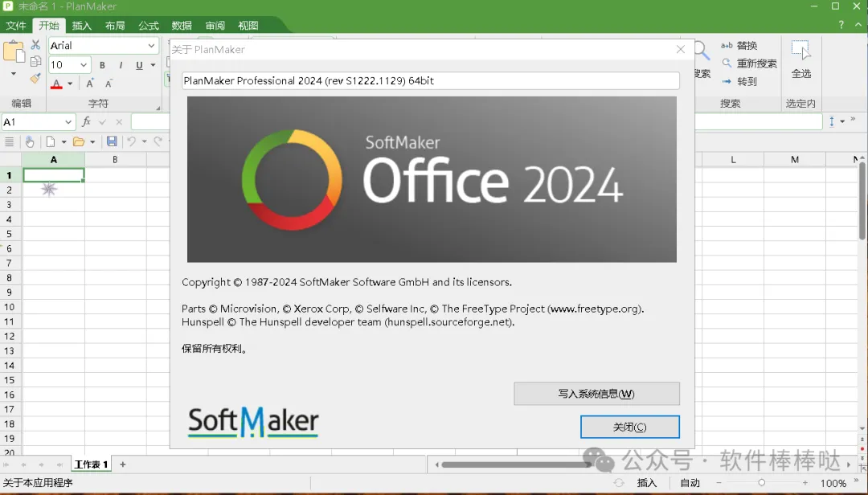
Task: Select column header B
Action: 115,159
